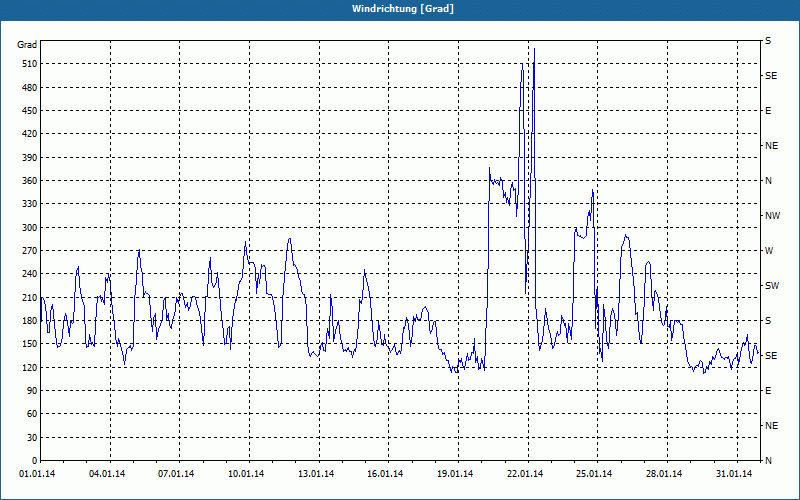Select the "450" y-axis value
Screen dimensions: 800x500
(x=31, y=111)
